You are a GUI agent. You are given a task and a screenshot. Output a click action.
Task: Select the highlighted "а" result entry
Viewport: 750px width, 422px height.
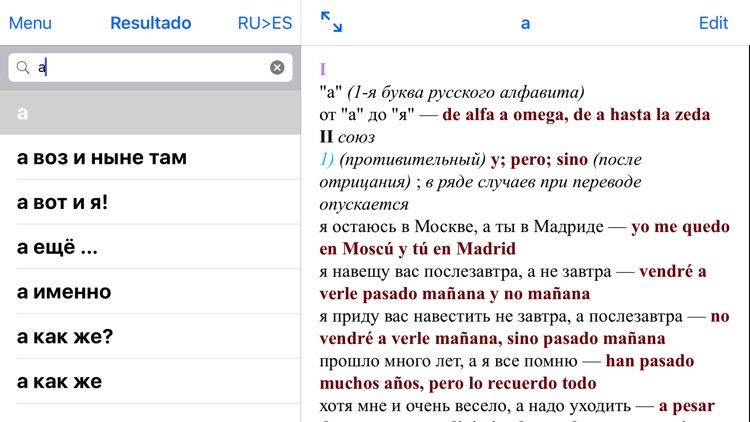click(150, 113)
